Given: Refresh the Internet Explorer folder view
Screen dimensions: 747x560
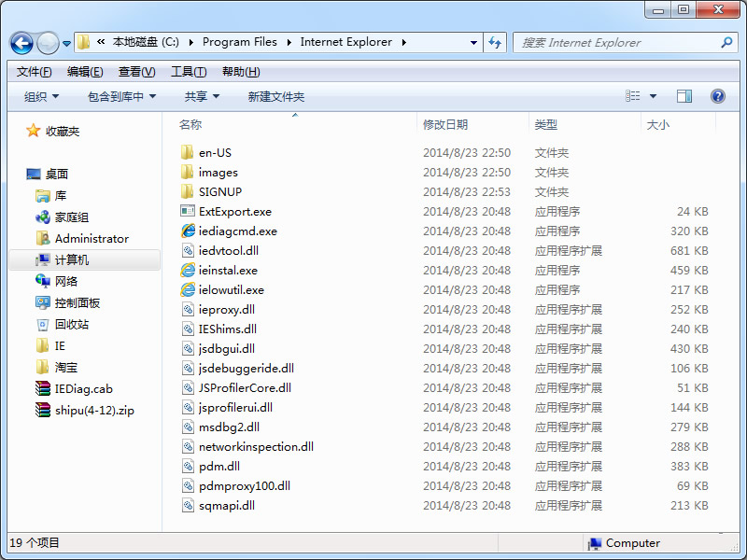Looking at the screenshot, I should coord(495,43).
